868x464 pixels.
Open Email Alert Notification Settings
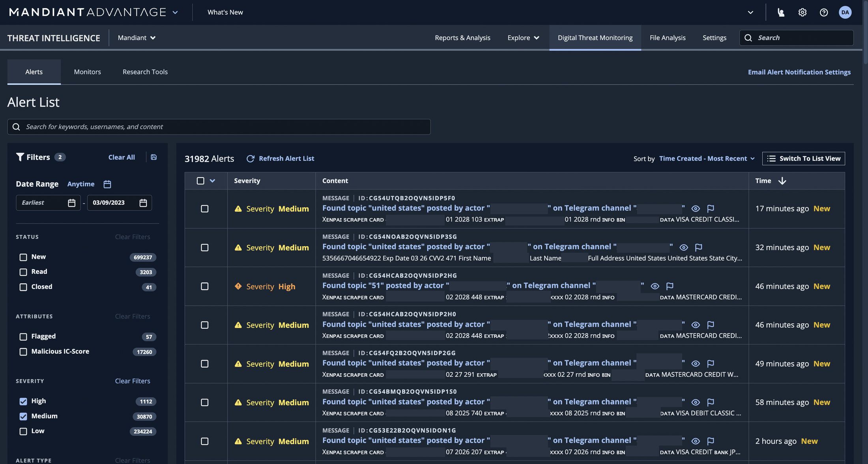point(799,72)
